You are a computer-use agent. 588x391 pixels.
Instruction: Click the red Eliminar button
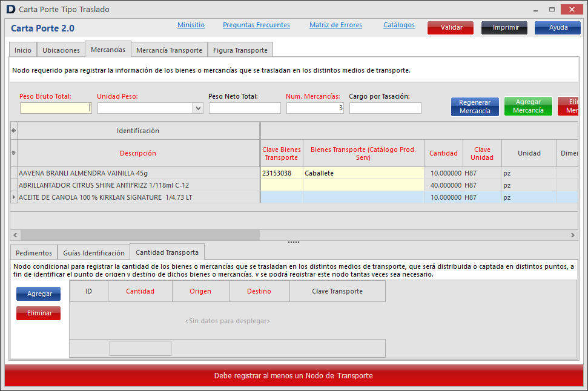[x=38, y=314]
